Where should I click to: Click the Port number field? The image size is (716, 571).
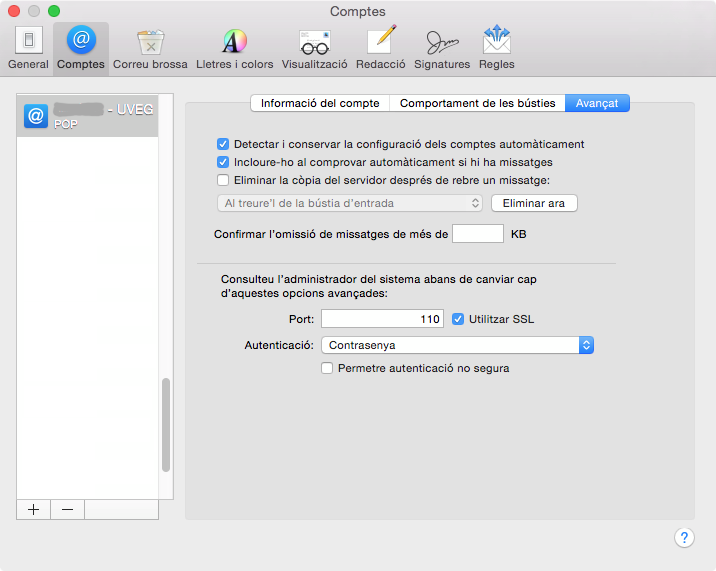(x=383, y=319)
